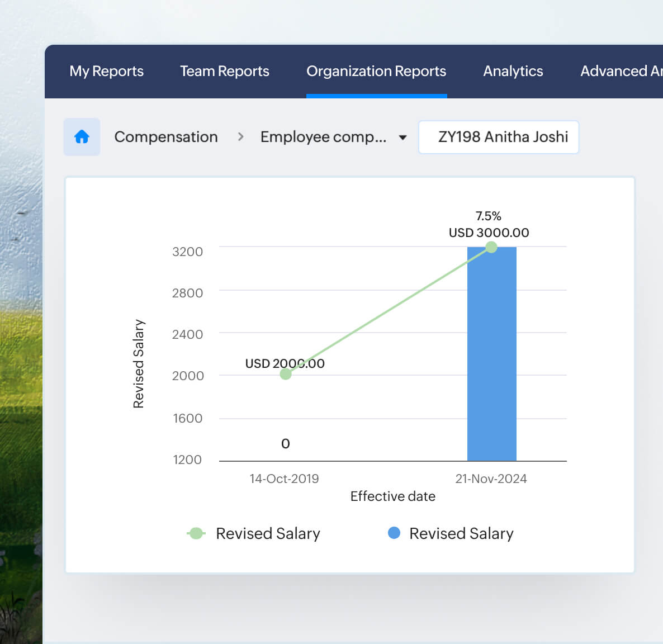Toggle blue bar Revised Salary legend dot

(394, 533)
